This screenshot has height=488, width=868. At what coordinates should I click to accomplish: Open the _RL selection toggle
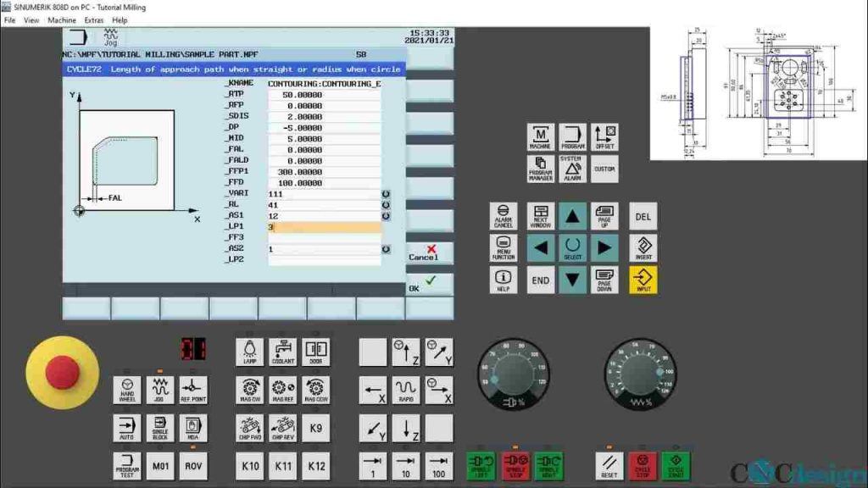coord(386,205)
